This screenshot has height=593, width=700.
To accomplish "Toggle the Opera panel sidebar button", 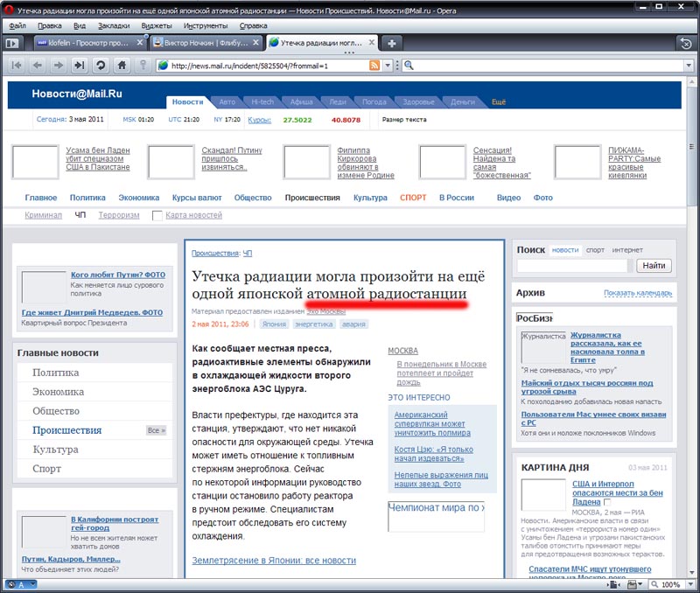I will (12, 43).
